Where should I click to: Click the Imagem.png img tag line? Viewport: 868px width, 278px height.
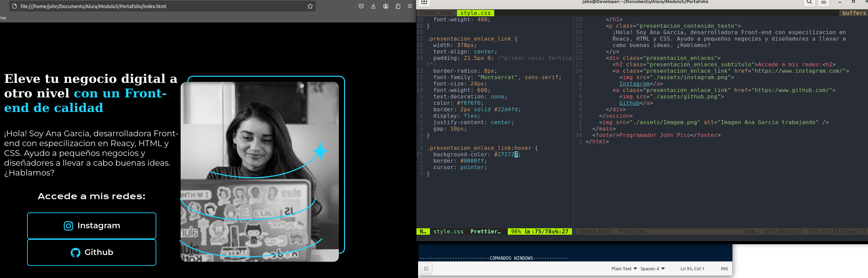[714, 122]
